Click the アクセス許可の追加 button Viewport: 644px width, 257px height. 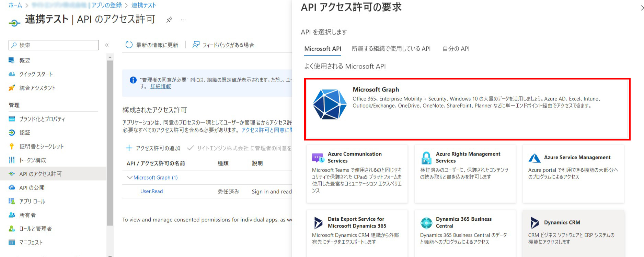[153, 148]
